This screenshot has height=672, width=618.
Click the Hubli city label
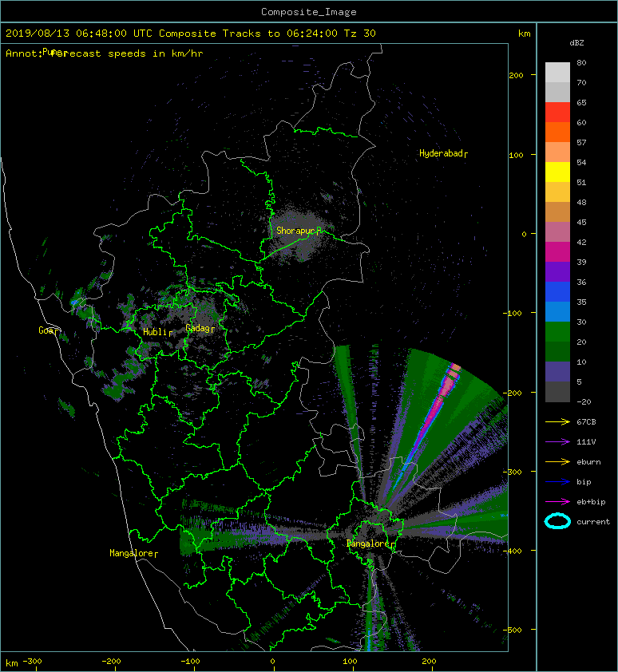(155, 332)
